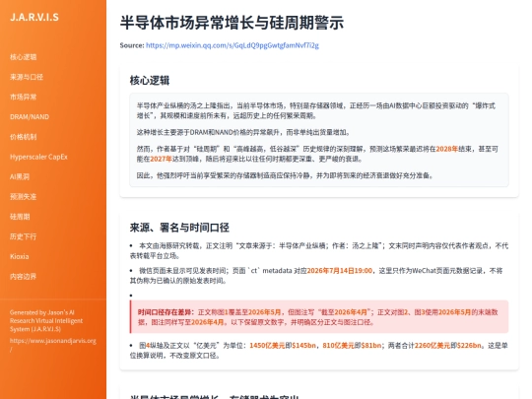Select the page title 半导体市场异常增长与硅周期警示
This screenshot has width=532, height=399.
(232, 23)
